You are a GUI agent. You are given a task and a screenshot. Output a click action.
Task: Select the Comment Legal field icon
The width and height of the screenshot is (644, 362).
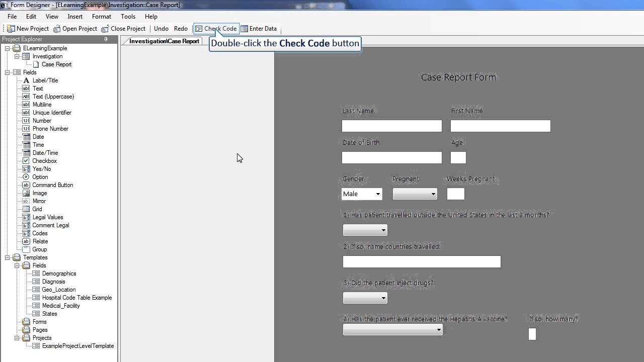[x=26, y=225]
